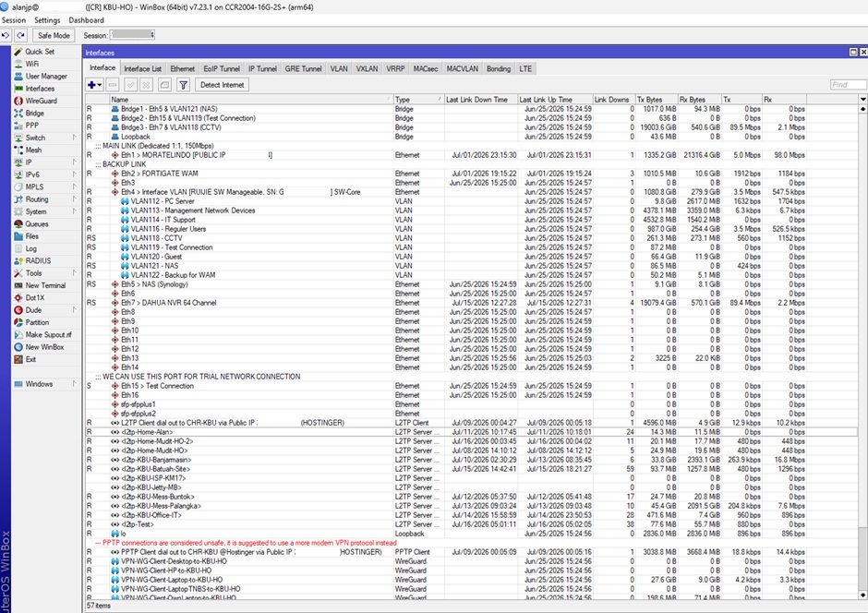868x613 pixels.
Task: Expand the IP submenu arrow
Action: [74, 162]
